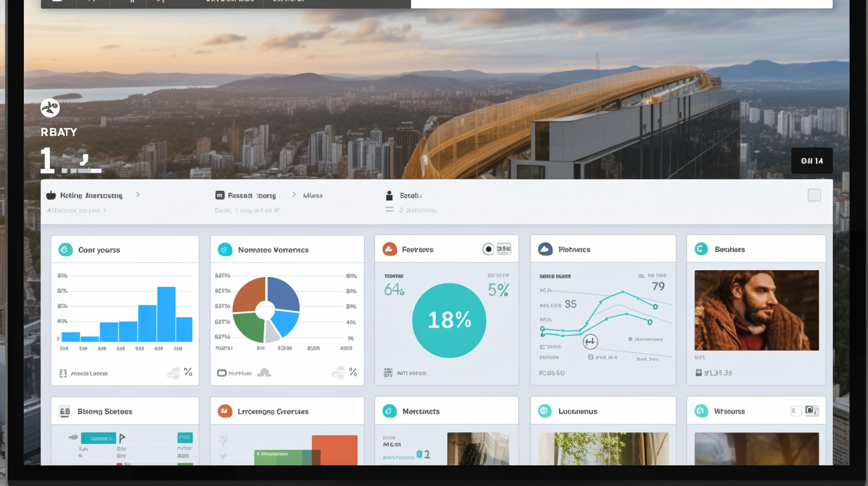The height and width of the screenshot is (486, 868).
Task: Click the teal icon on Bemhles card
Action: point(701,250)
